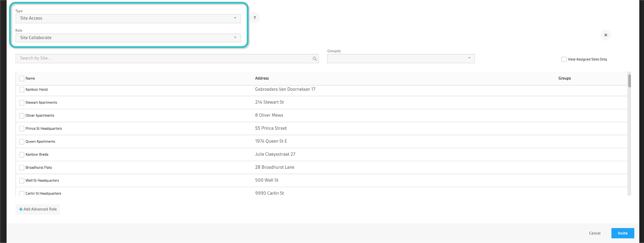Select the Oliver Apartments checkbox
The image size is (644, 243).
pyautogui.click(x=22, y=116)
